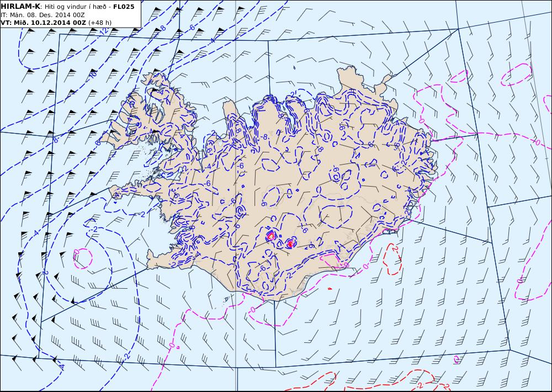The height and width of the screenshot is (392, 552).
Task: Click the HIRLAM-K model title text
Action: tap(20, 6)
